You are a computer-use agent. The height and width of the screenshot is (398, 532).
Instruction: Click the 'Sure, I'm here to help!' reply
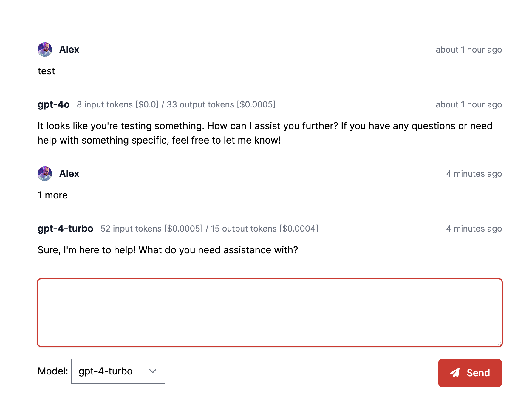tap(168, 250)
